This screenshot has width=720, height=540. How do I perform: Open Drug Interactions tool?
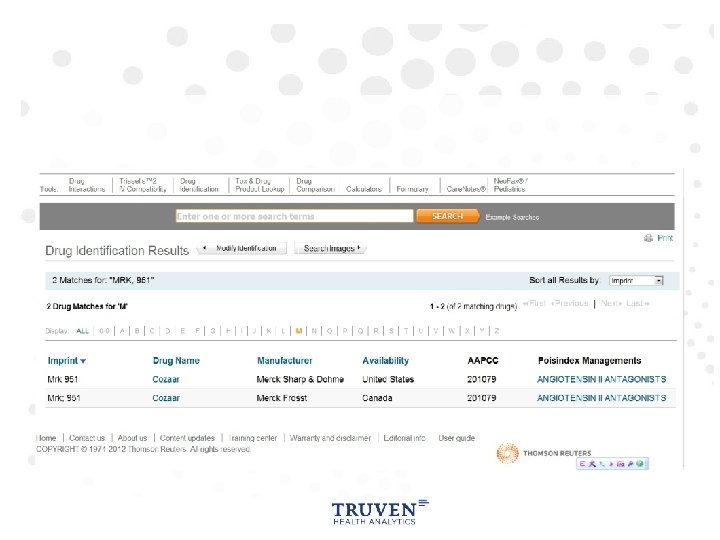coord(86,185)
